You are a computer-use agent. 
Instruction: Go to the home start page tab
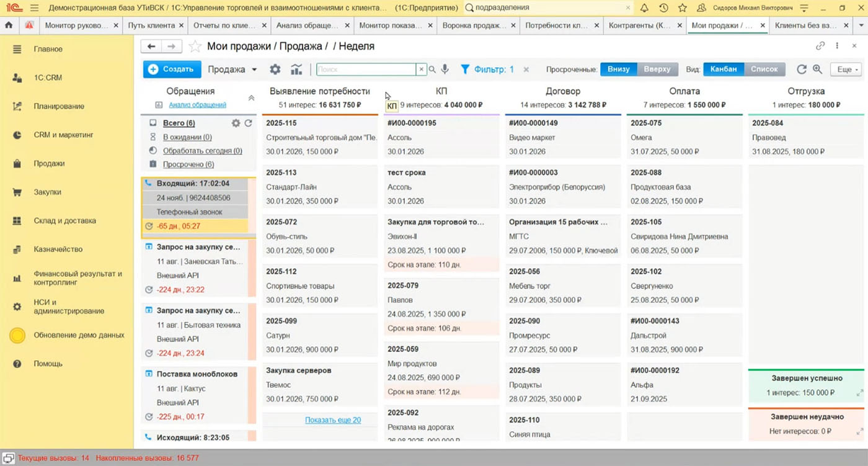click(x=9, y=25)
